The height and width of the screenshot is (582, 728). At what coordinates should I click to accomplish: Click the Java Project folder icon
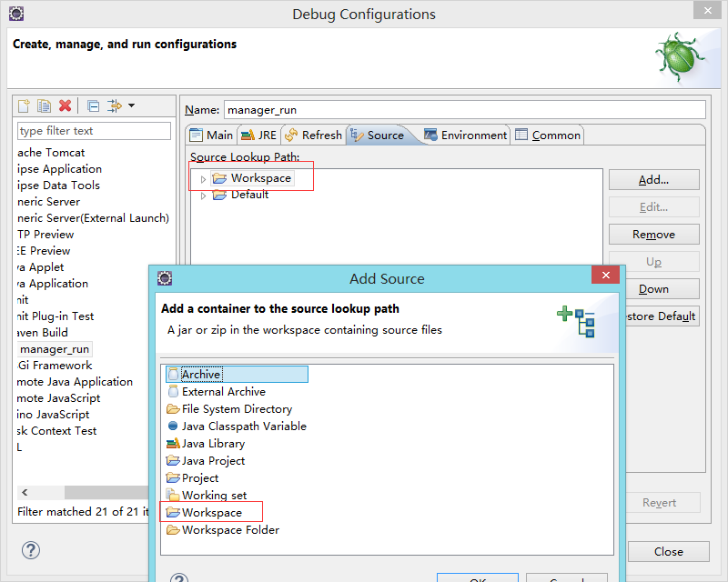pyautogui.click(x=173, y=460)
